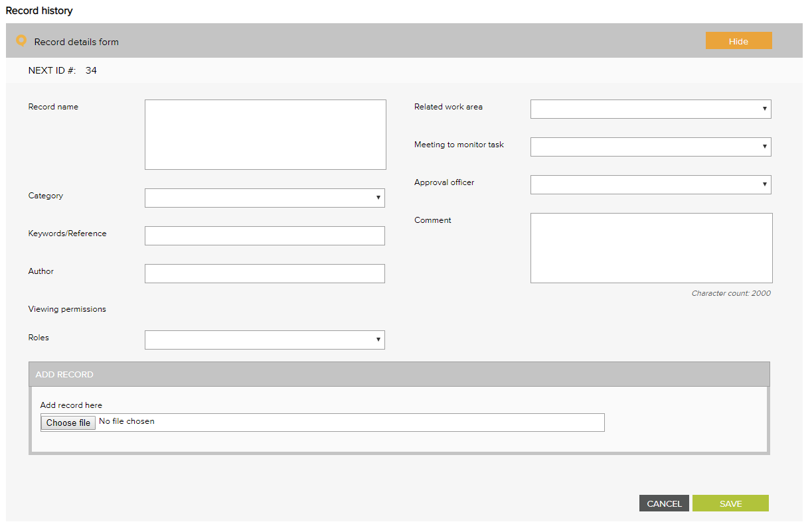Expand the Roles dropdown

[x=264, y=340]
